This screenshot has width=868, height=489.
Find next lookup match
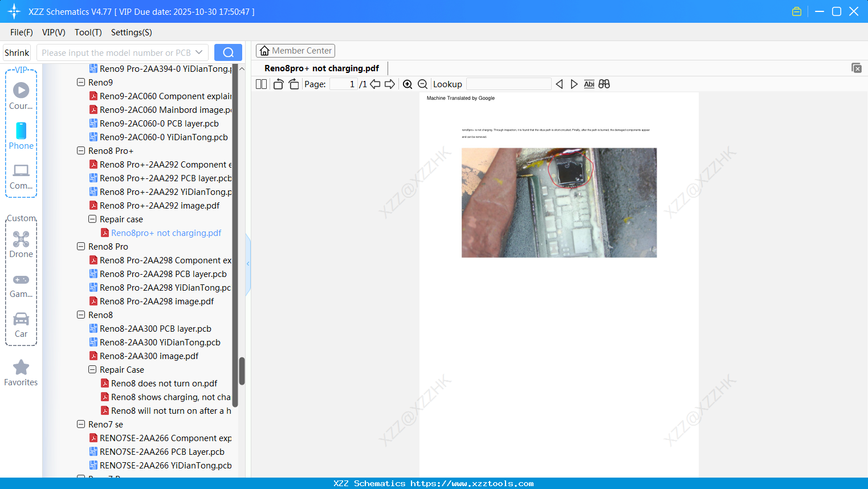[x=574, y=84]
